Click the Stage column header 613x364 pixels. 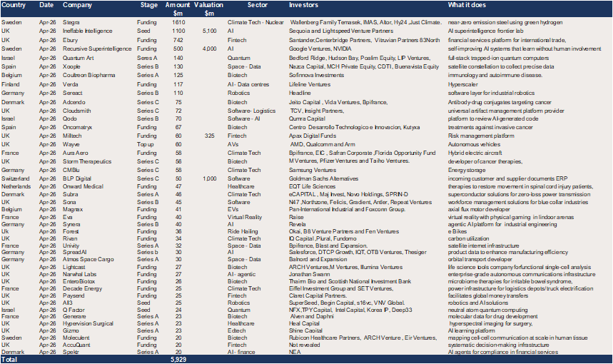tap(149, 5)
